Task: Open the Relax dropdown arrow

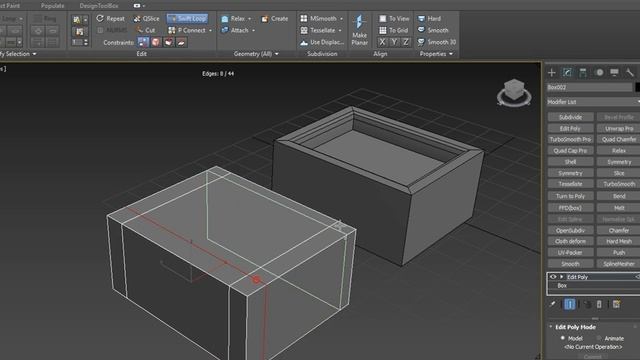Action: (249, 19)
